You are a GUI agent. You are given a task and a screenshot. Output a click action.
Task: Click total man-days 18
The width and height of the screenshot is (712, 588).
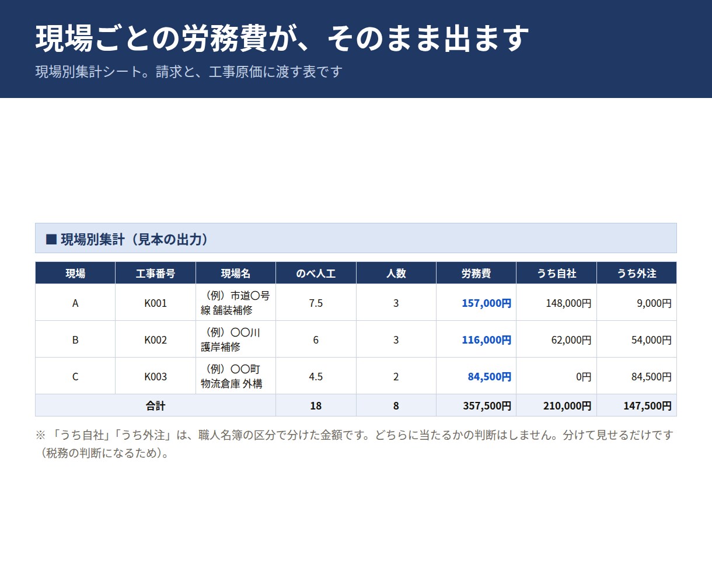316,405
